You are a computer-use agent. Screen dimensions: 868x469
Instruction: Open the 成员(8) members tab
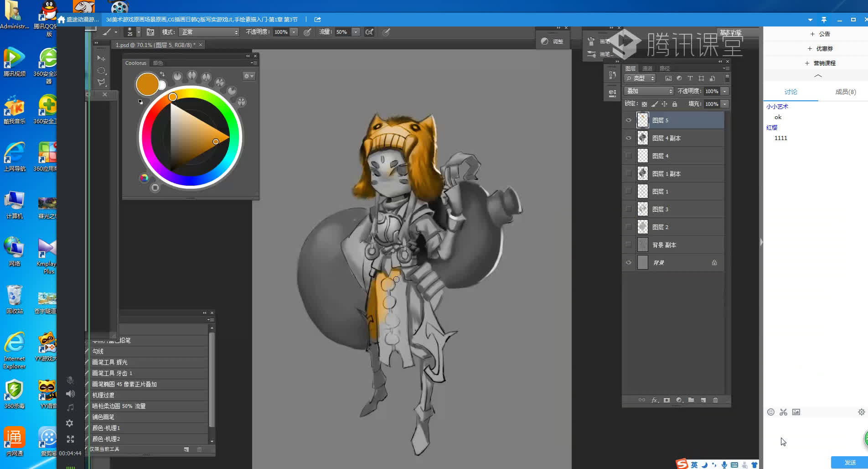(845, 92)
